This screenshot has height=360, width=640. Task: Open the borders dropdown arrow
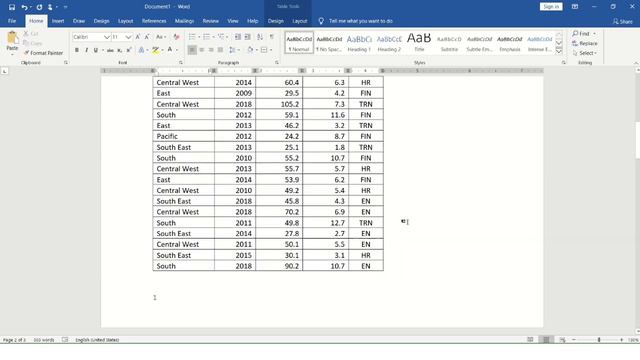point(271,50)
